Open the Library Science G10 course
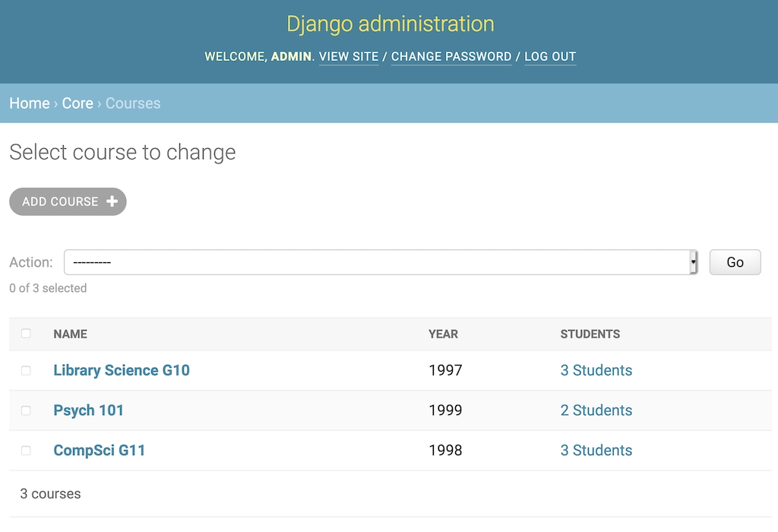 tap(122, 370)
